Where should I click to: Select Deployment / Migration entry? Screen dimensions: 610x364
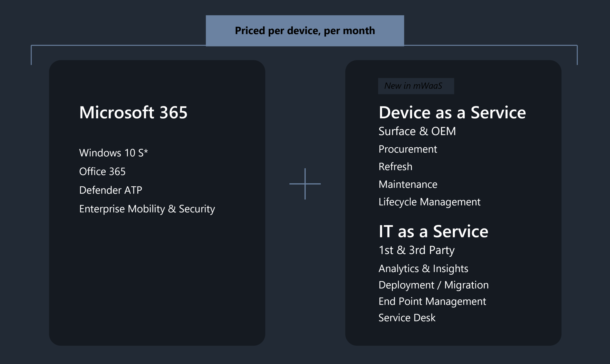(433, 285)
